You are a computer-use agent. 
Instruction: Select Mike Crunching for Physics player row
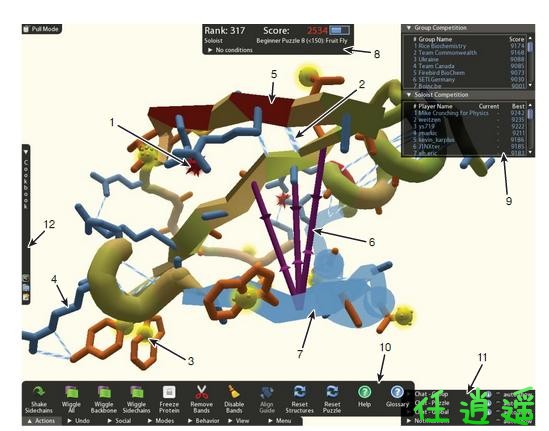[468, 113]
